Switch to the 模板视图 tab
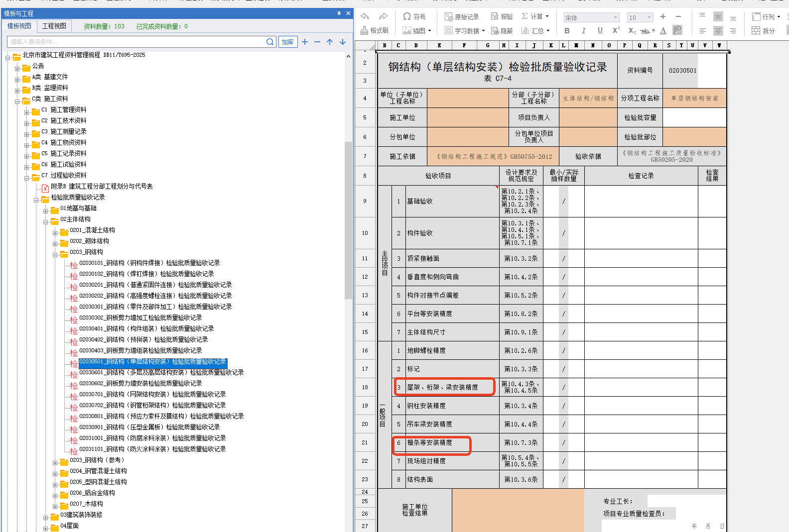Screen dimensions: 789x532 [19, 26]
